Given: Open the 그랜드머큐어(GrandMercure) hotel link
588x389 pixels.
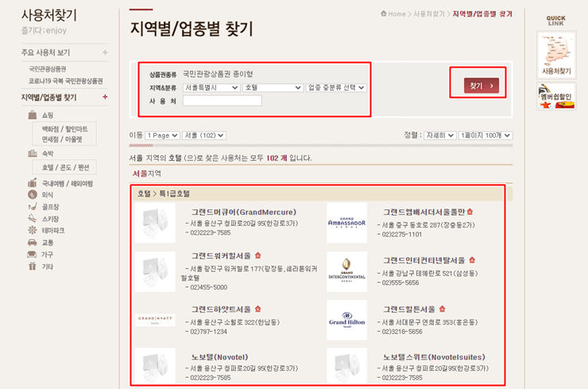Looking at the screenshot, I should [x=244, y=212].
